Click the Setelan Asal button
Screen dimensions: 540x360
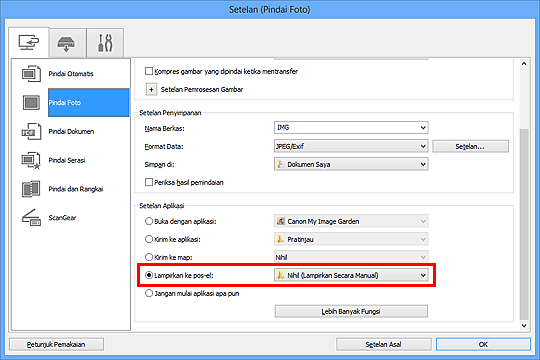(x=383, y=344)
